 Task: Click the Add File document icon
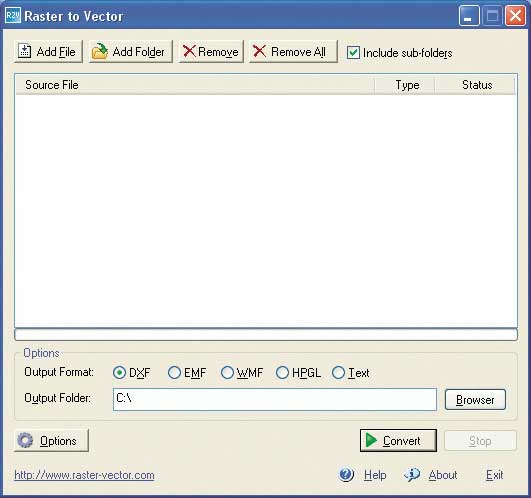(25, 51)
